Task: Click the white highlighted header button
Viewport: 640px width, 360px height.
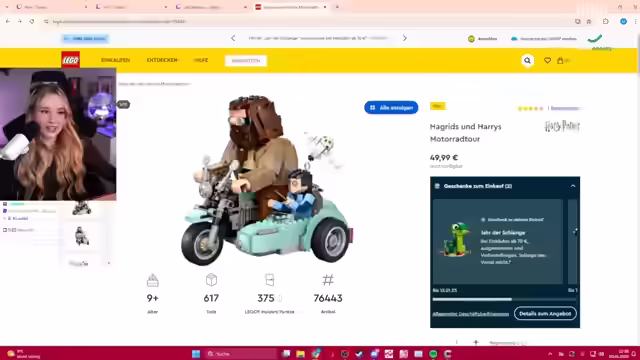Action: pyautogui.click(x=246, y=61)
